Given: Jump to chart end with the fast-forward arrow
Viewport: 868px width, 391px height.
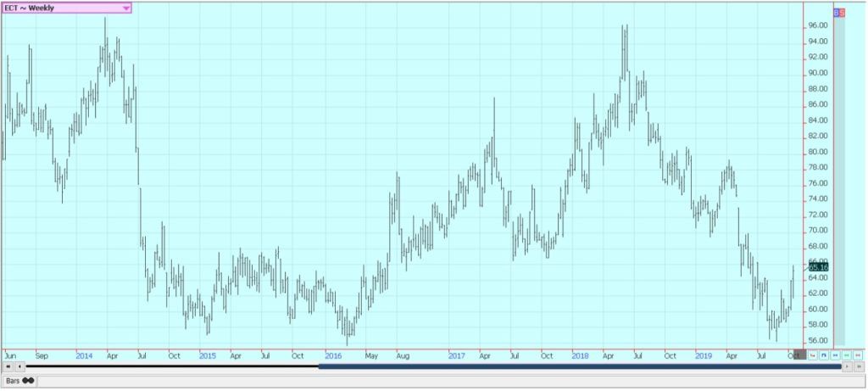Looking at the screenshot, I should [859, 366].
